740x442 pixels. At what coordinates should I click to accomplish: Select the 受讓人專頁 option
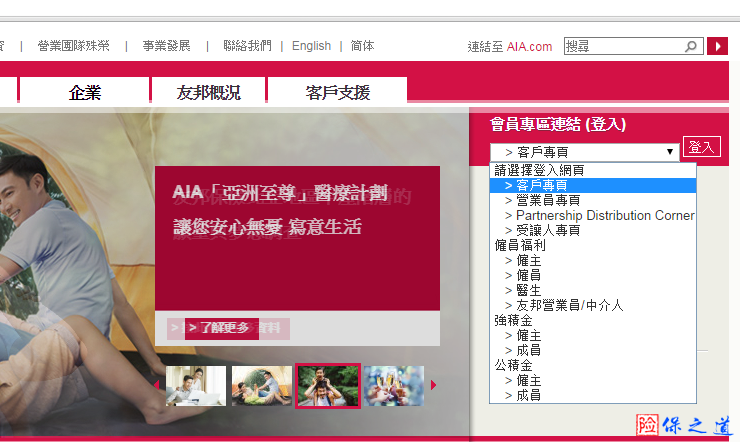(x=593, y=230)
